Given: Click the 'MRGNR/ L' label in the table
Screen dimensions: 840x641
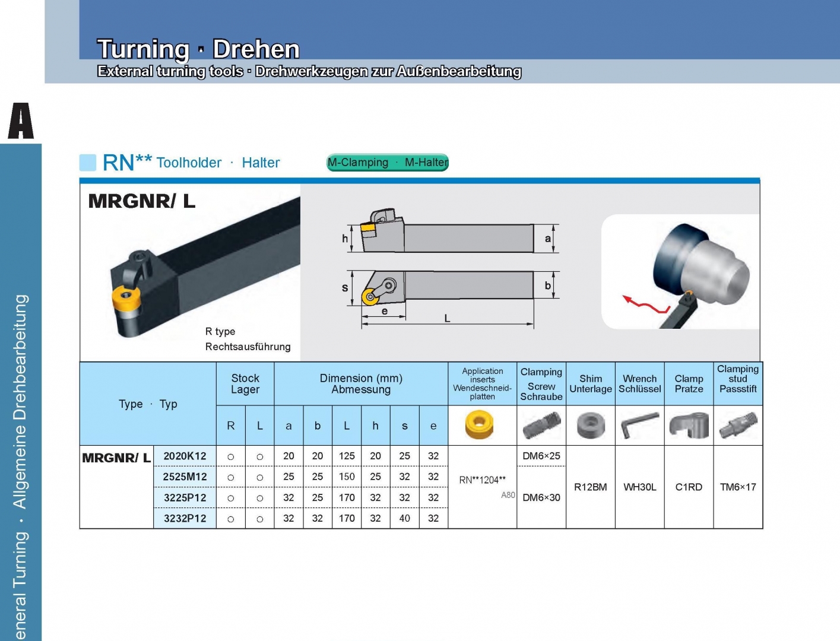Looking at the screenshot, I should coord(116,458).
